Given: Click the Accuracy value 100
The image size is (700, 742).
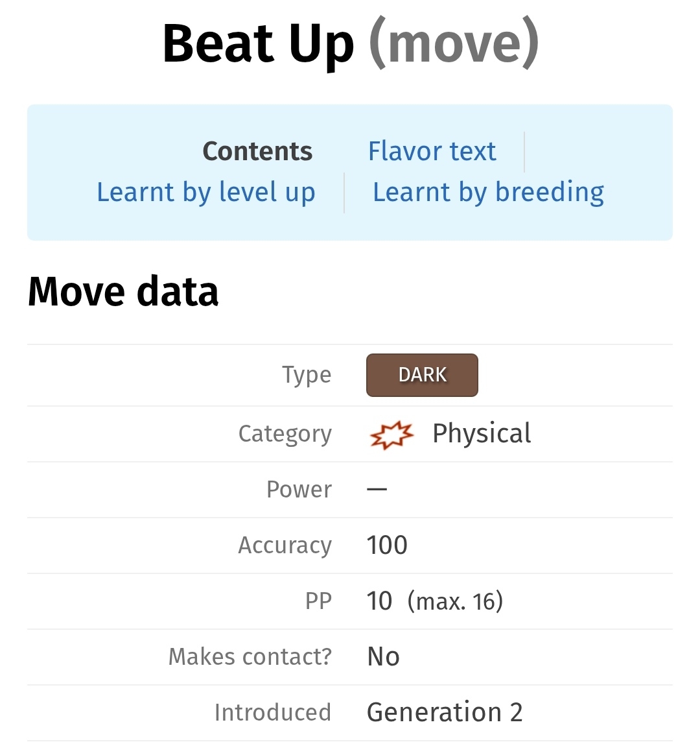Looking at the screenshot, I should [387, 545].
